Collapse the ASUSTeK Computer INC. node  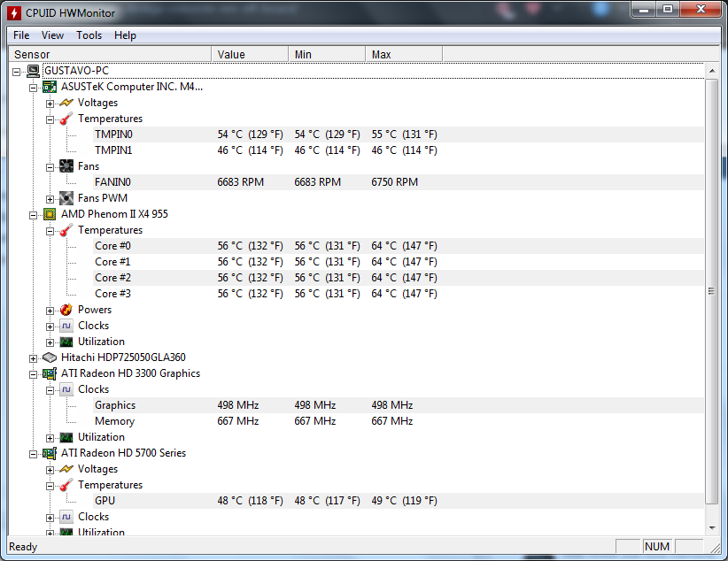click(34, 88)
